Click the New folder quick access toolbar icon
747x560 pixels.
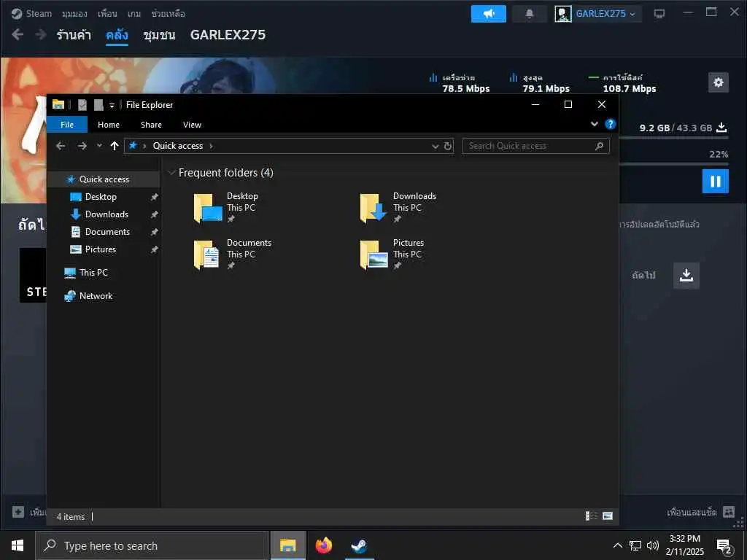(x=98, y=104)
